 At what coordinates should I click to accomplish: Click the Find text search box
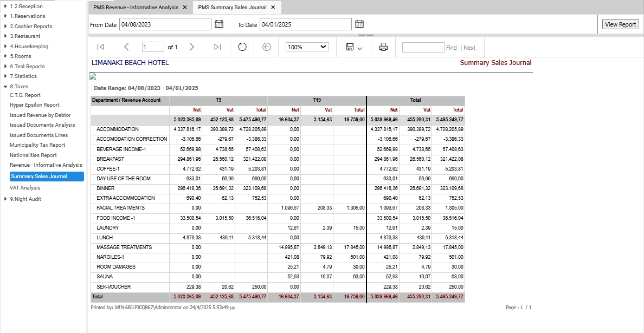(423, 47)
